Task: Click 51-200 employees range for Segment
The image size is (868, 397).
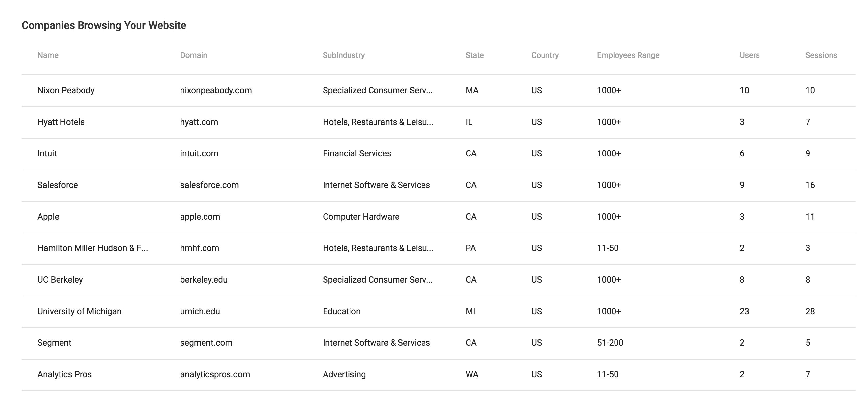Action: (610, 343)
